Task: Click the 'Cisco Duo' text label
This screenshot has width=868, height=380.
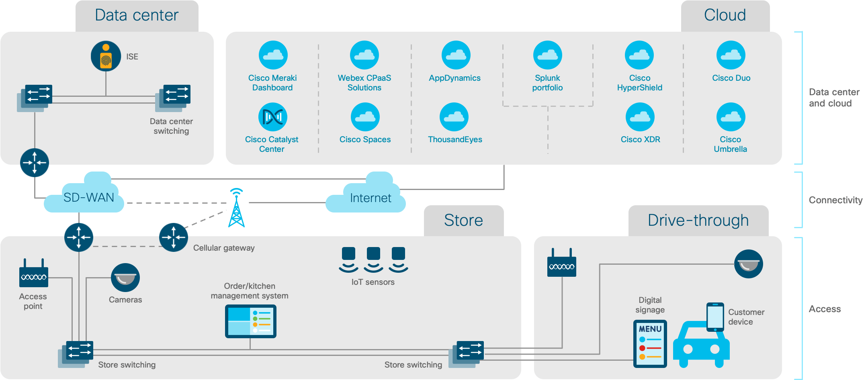Action: coord(731,78)
